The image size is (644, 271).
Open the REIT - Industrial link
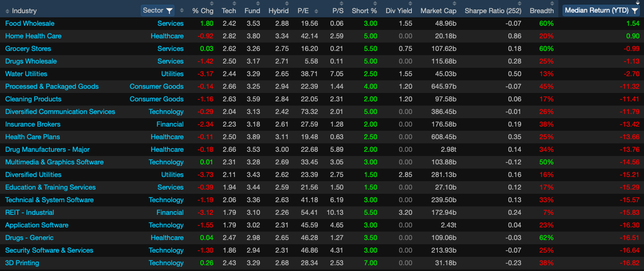[x=29, y=213]
